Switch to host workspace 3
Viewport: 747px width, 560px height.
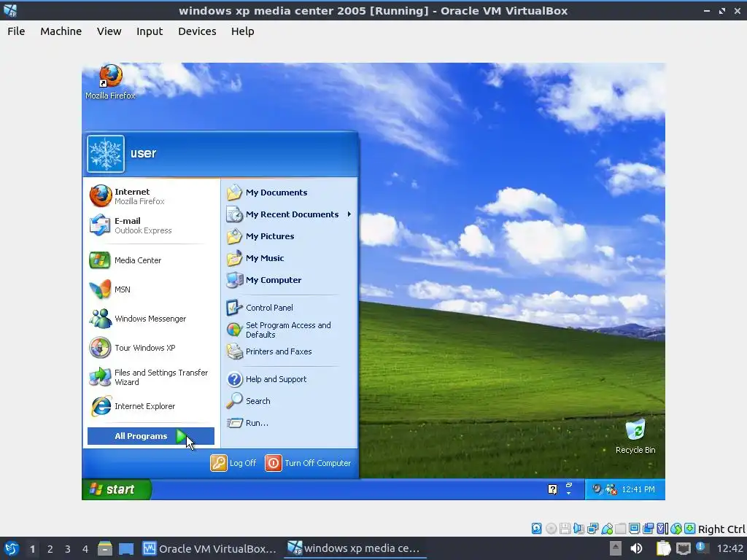coord(68,549)
